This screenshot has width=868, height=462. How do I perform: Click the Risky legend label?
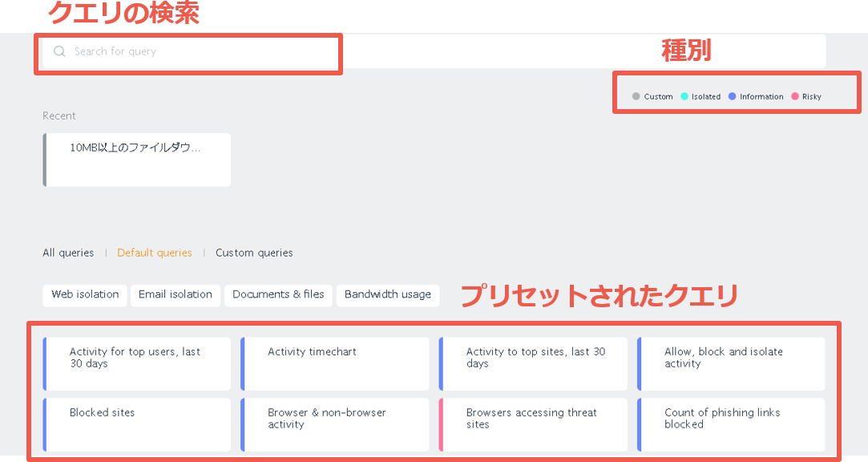[812, 96]
